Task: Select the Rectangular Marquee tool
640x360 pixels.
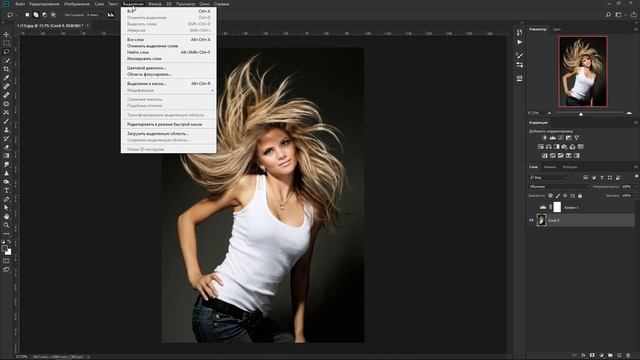Action: point(6,43)
